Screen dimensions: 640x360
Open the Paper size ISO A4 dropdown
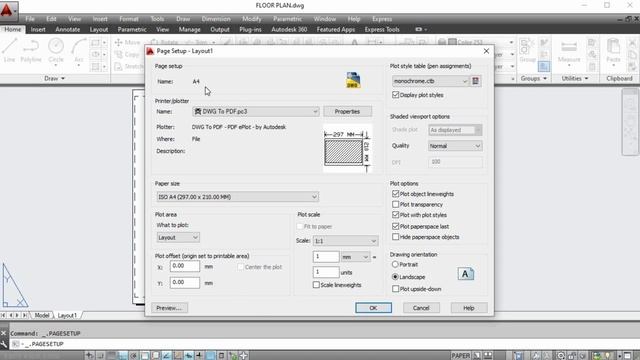click(x=238, y=197)
